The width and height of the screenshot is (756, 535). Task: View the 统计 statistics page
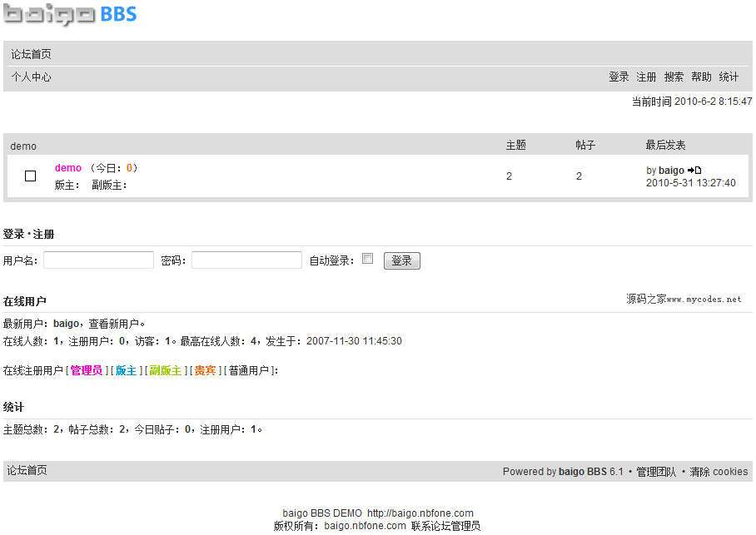point(729,77)
